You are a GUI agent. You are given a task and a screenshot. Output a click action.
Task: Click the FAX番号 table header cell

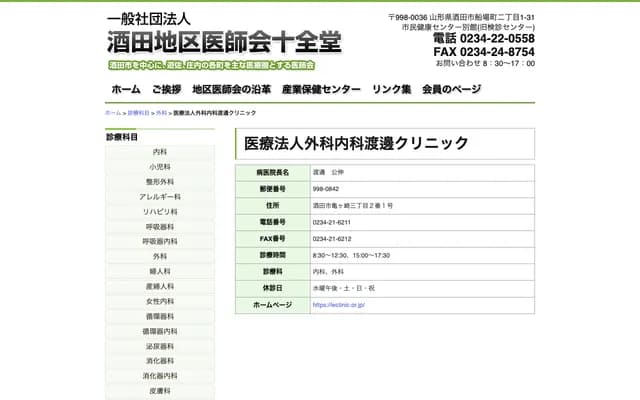[x=273, y=239]
